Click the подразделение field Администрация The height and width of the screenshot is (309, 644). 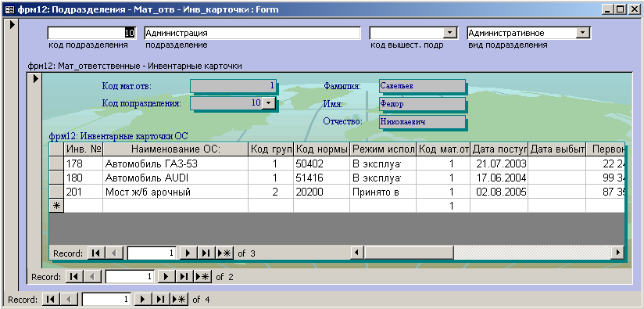pos(252,33)
